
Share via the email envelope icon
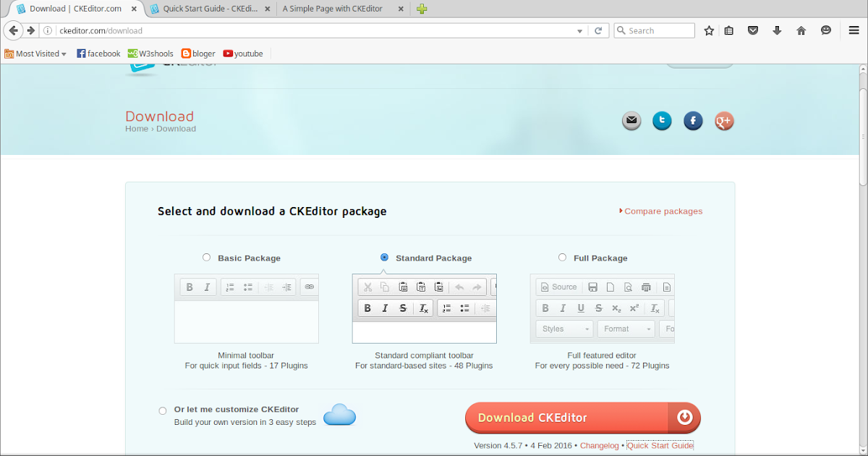pos(631,121)
